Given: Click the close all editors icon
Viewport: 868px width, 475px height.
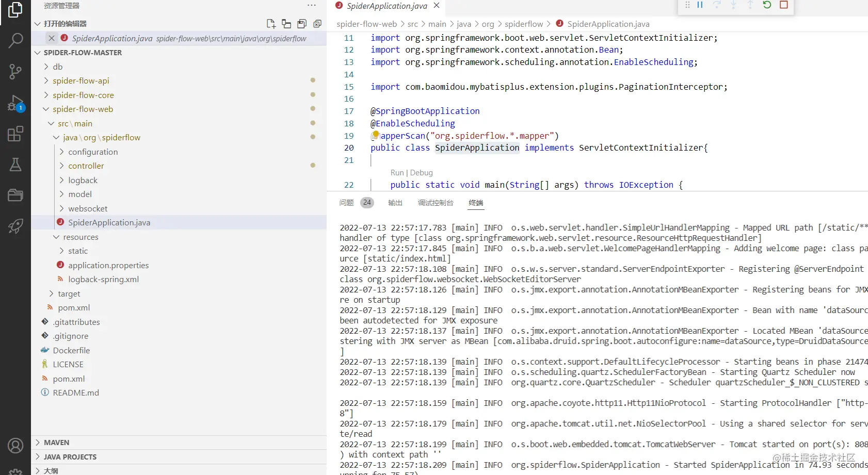Looking at the screenshot, I should 317,24.
